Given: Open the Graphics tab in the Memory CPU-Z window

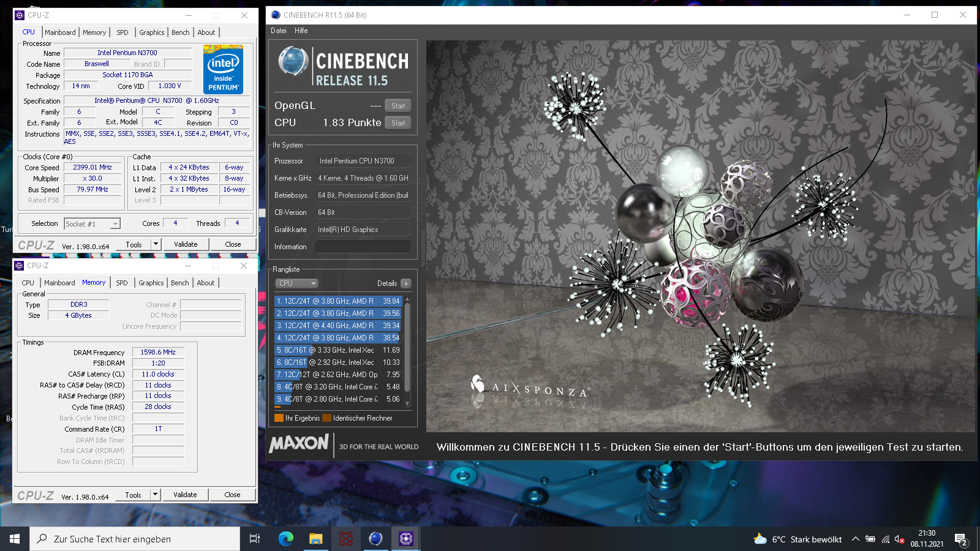Looking at the screenshot, I should pos(151,283).
